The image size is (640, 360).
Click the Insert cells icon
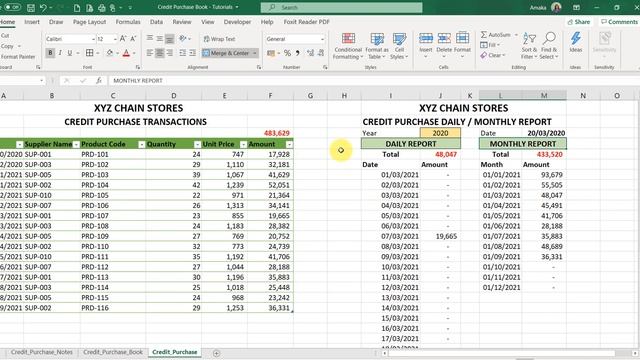point(426,39)
